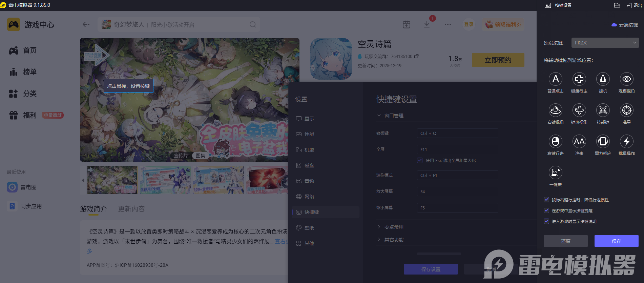Viewport: 644px width, 283px height.
Task: Go back with the Game Center arrow
Action: click(x=86, y=24)
